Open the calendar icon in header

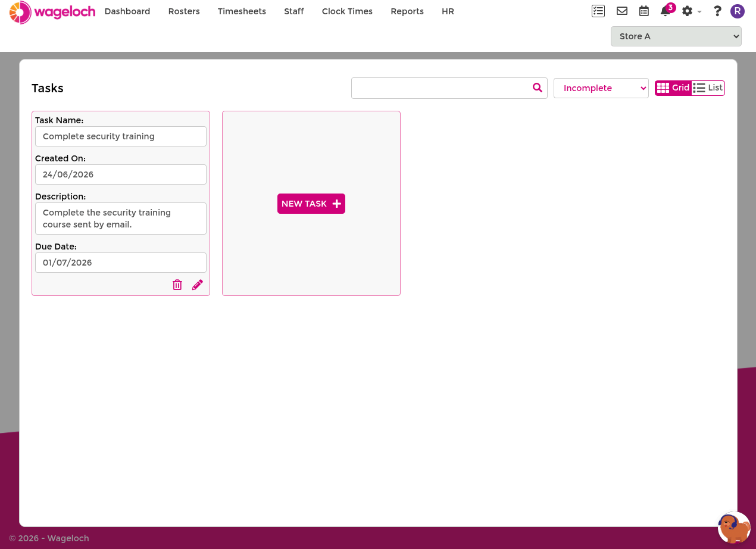click(644, 11)
